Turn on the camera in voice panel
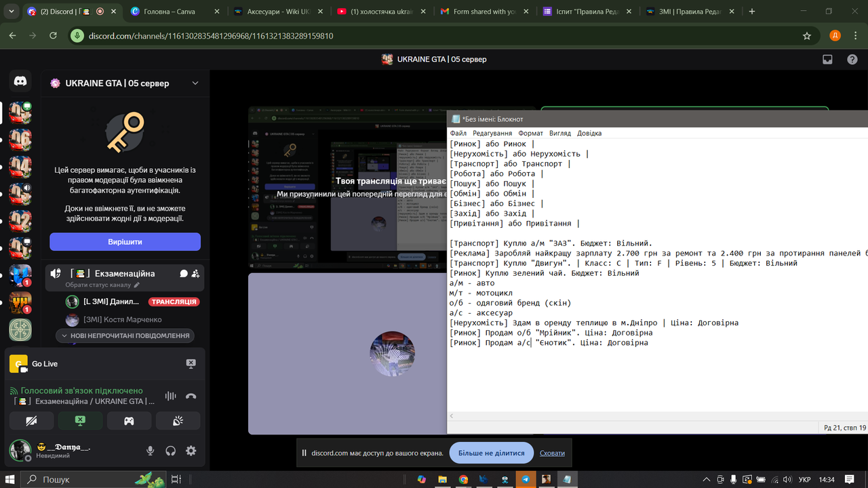Image resolution: width=868 pixels, height=488 pixels. click(x=31, y=421)
